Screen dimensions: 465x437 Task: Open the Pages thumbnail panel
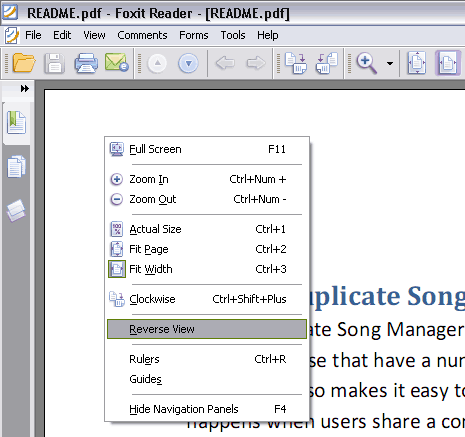click(x=16, y=167)
